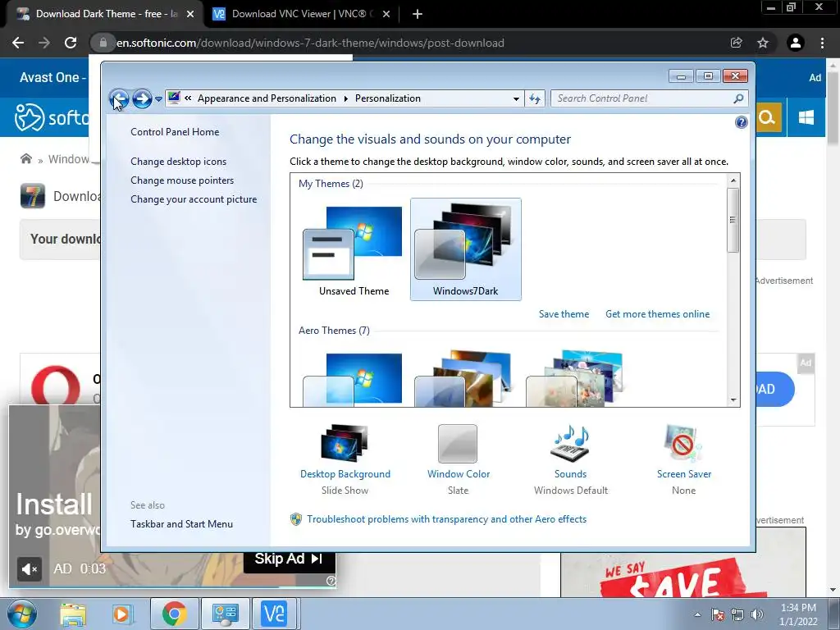
Task: Select the Unsaved Theme thumbnail
Action: click(354, 249)
